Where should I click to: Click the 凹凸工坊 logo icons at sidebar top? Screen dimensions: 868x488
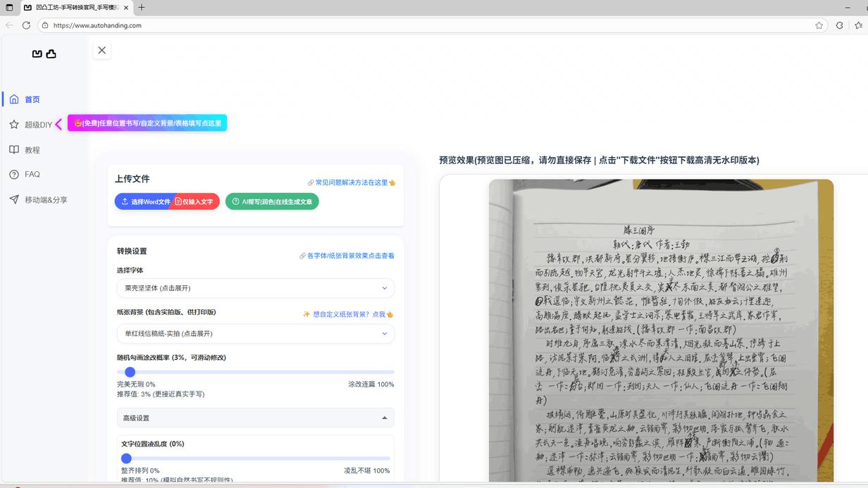pyautogui.click(x=43, y=54)
